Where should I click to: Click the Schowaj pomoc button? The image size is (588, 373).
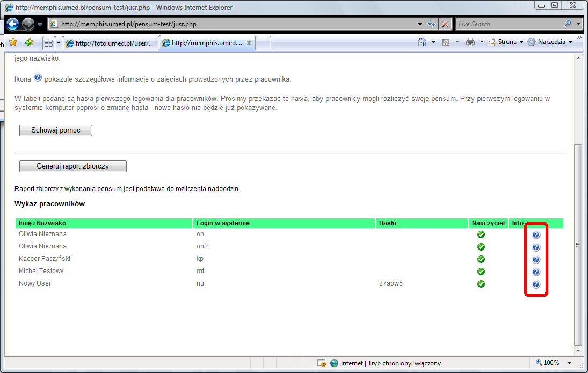click(56, 130)
